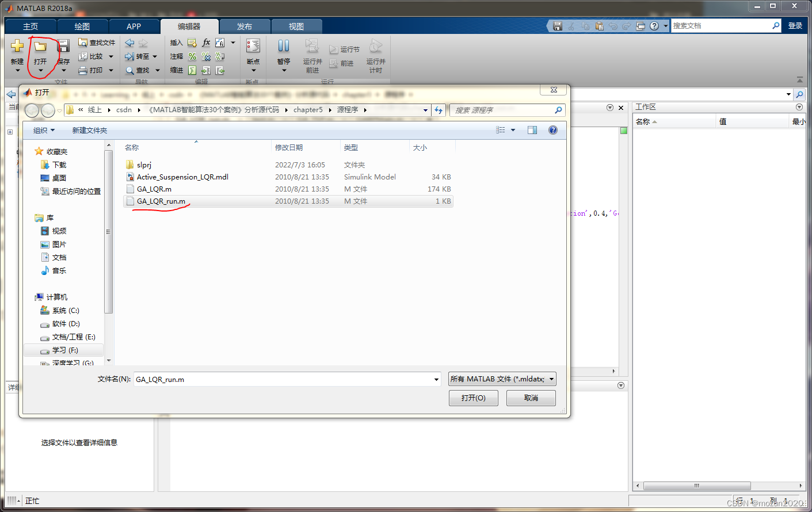Click the insert section icon next to 插入
Viewport: 812px width, 512px height.
tap(192, 43)
